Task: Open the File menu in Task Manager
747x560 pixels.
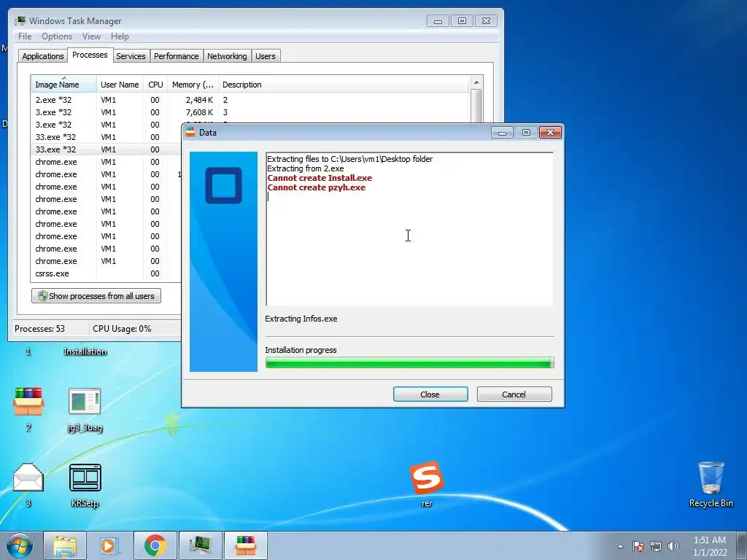Action: [x=25, y=36]
